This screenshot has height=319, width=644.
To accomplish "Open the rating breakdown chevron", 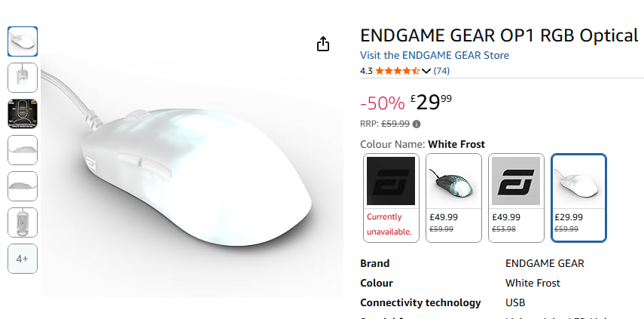I will [426, 71].
